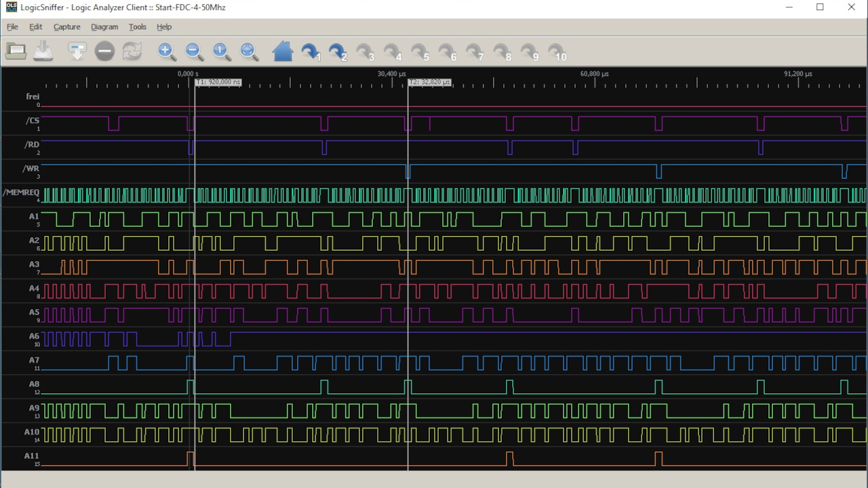Click the A6 channel label
This screenshot has width=868, height=488.
(x=34, y=336)
